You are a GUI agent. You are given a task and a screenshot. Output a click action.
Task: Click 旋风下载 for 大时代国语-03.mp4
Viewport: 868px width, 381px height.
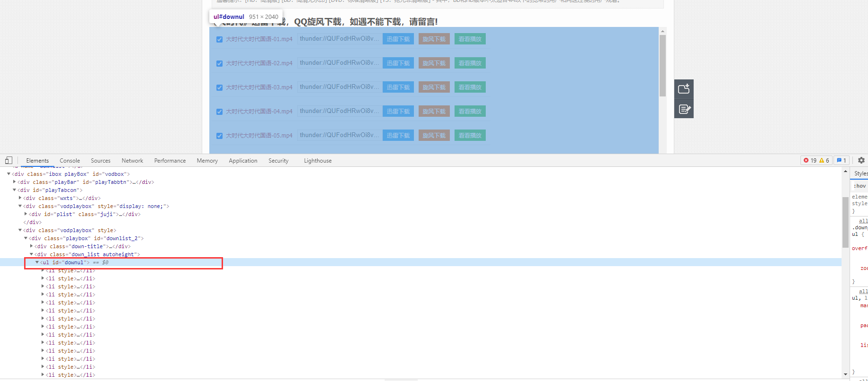434,87
